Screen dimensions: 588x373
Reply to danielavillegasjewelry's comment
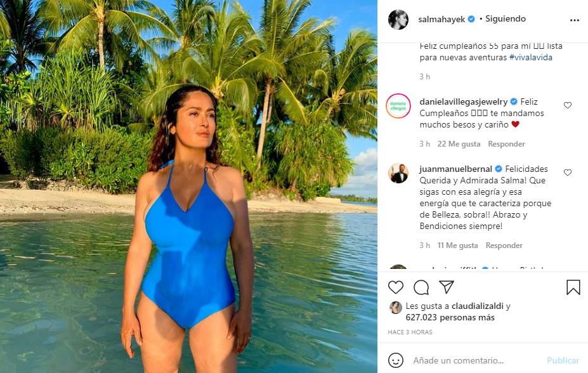pyautogui.click(x=506, y=144)
